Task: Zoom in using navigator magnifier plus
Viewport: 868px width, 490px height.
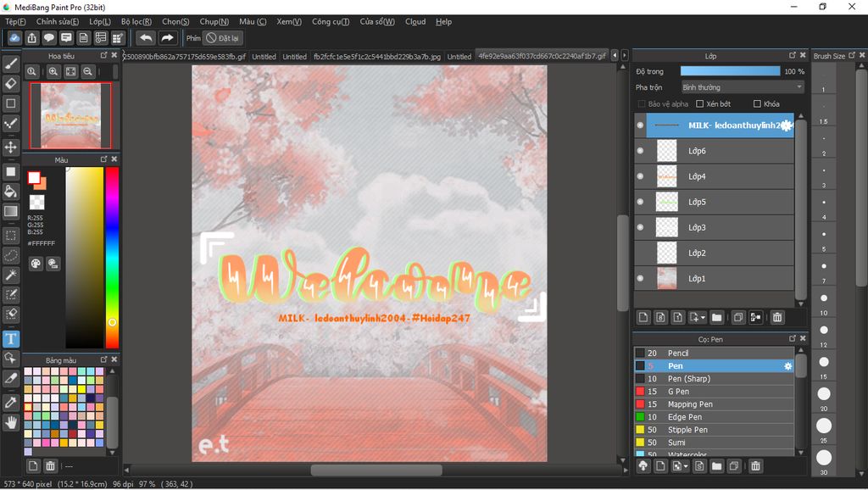Action: 53,71
